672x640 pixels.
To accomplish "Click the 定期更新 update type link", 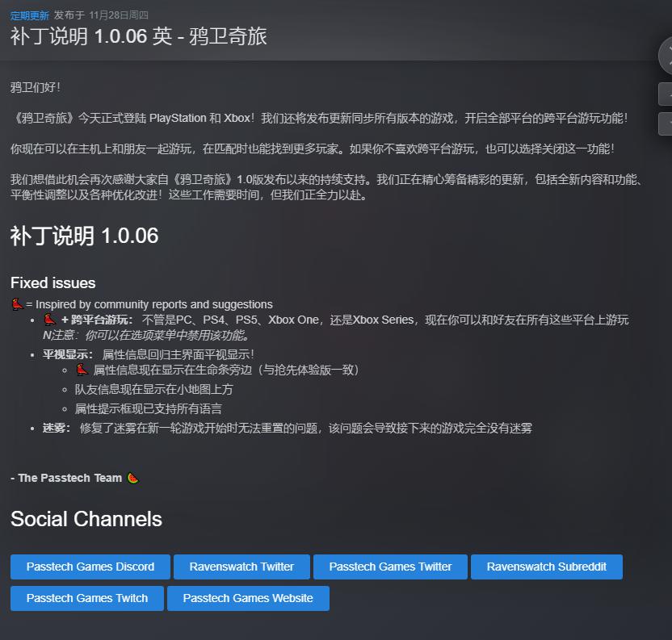I will coord(30,15).
